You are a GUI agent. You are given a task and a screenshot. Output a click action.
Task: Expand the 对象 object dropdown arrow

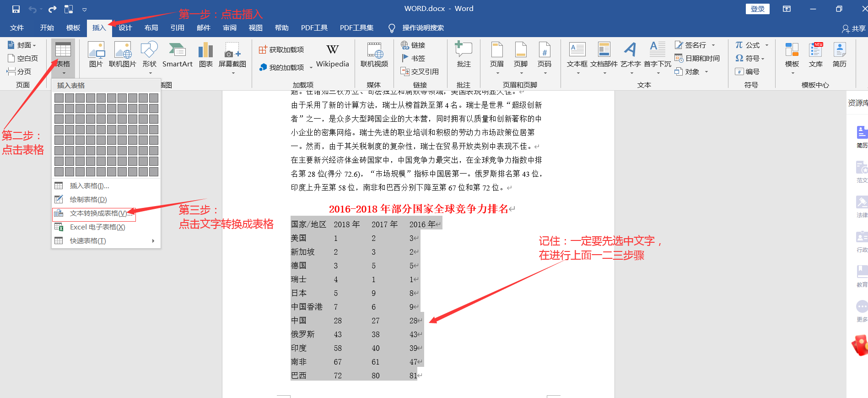pos(706,71)
